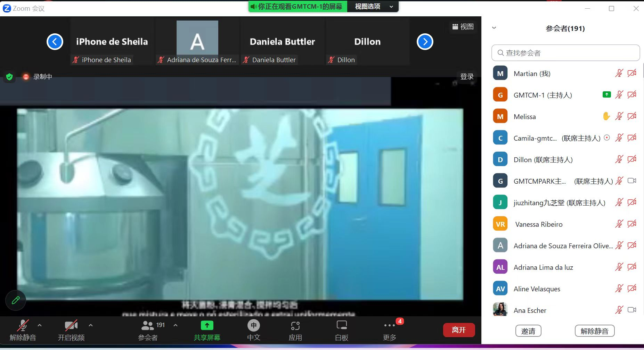Click the 邀请 invite button

528,331
